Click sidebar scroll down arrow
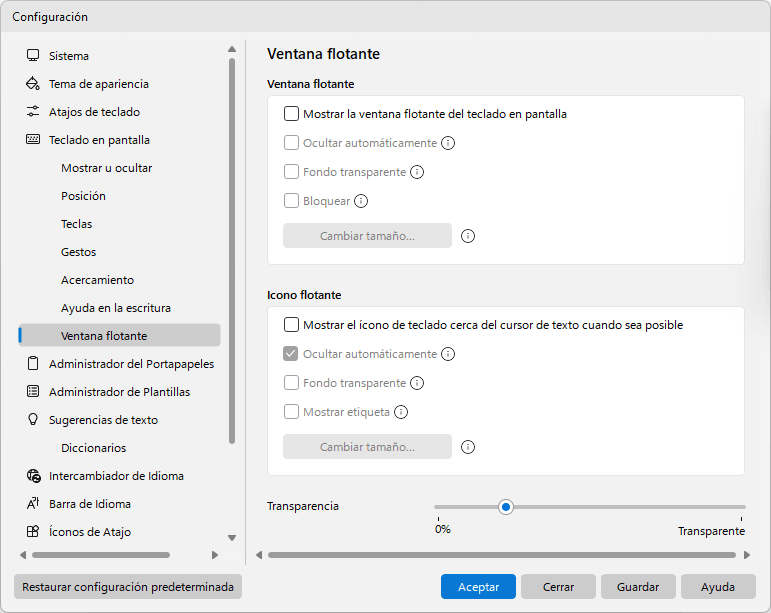This screenshot has width=771, height=613. [232, 538]
